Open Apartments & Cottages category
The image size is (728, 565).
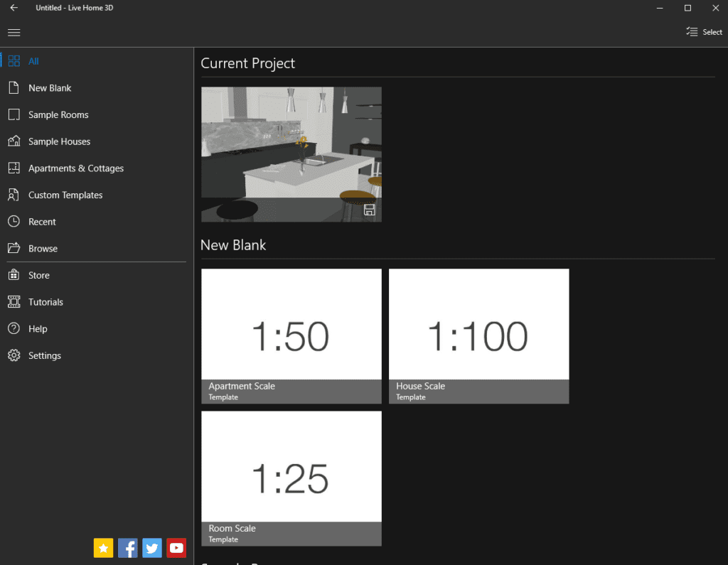[x=97, y=168]
